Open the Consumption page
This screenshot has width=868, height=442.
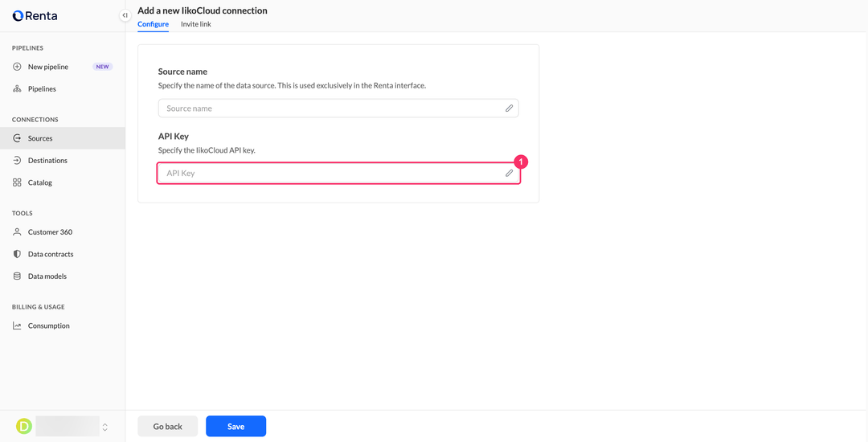(x=63, y=325)
